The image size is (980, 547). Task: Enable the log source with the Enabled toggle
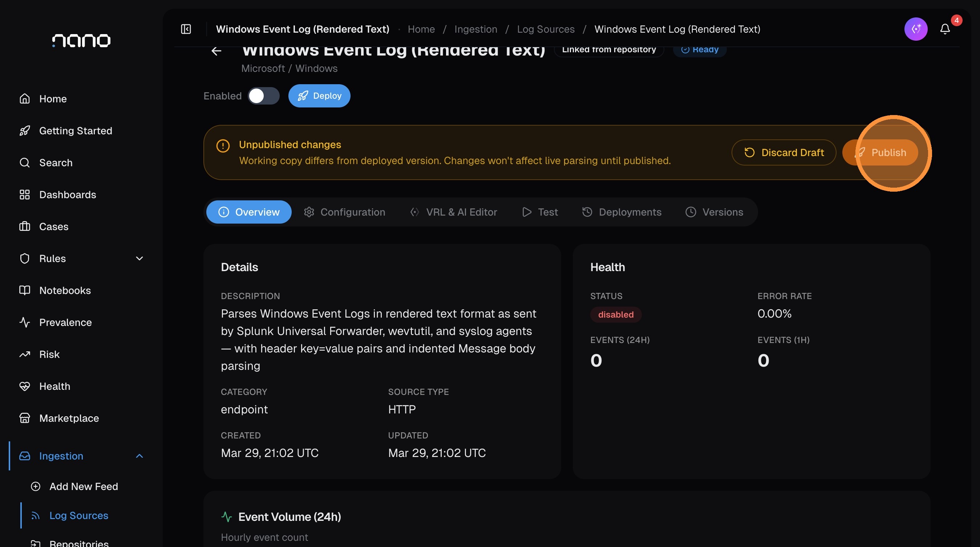[264, 96]
